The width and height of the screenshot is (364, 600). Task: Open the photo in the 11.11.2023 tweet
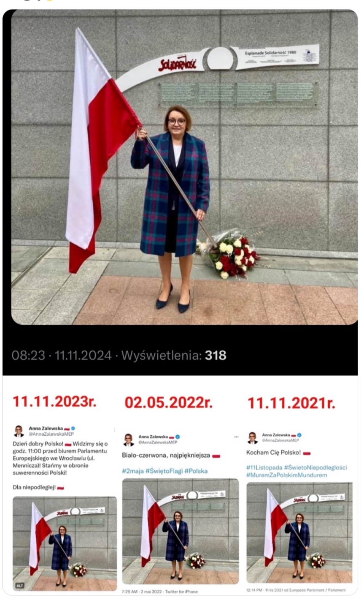[x=65, y=543]
